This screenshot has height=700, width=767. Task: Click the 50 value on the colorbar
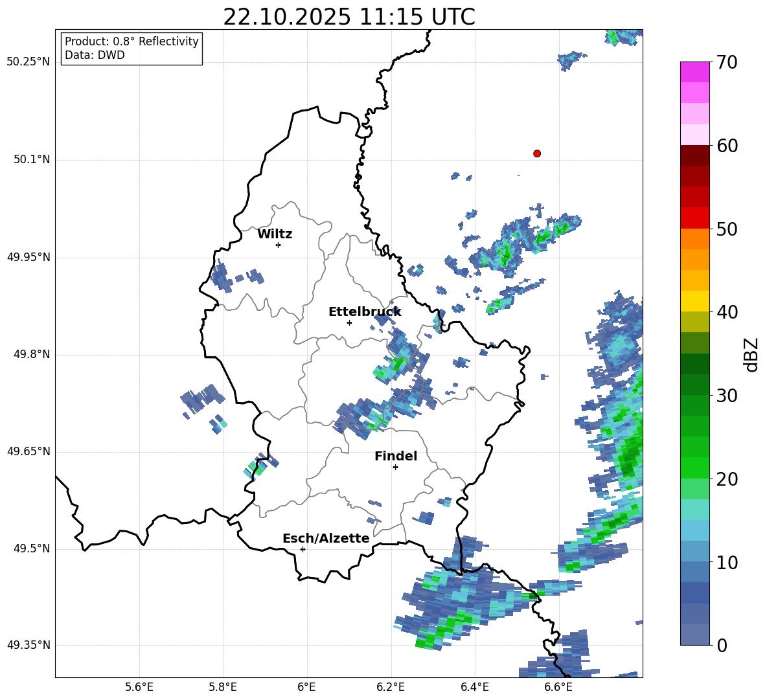coord(726,229)
